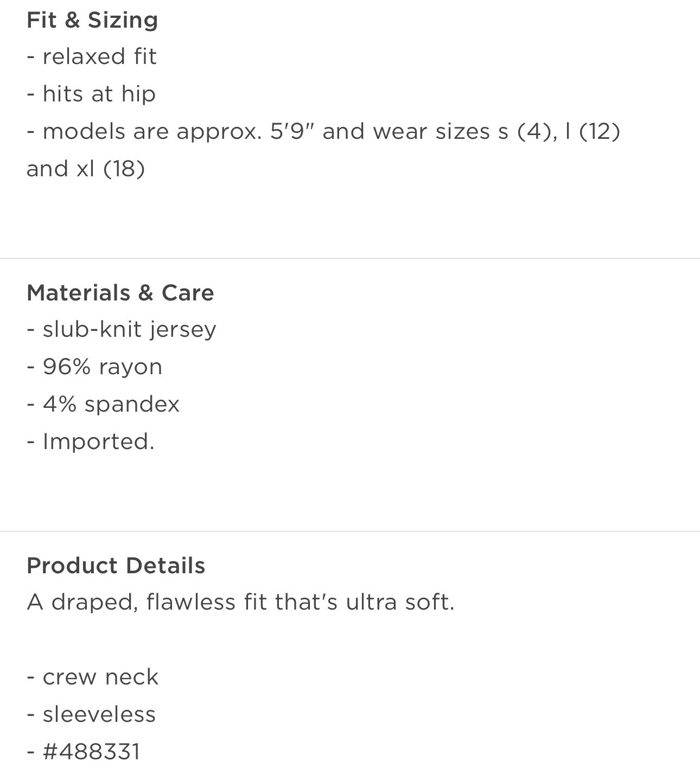700x775 pixels.
Task: Click the 'Imported.' text
Action: pyautogui.click(x=98, y=441)
